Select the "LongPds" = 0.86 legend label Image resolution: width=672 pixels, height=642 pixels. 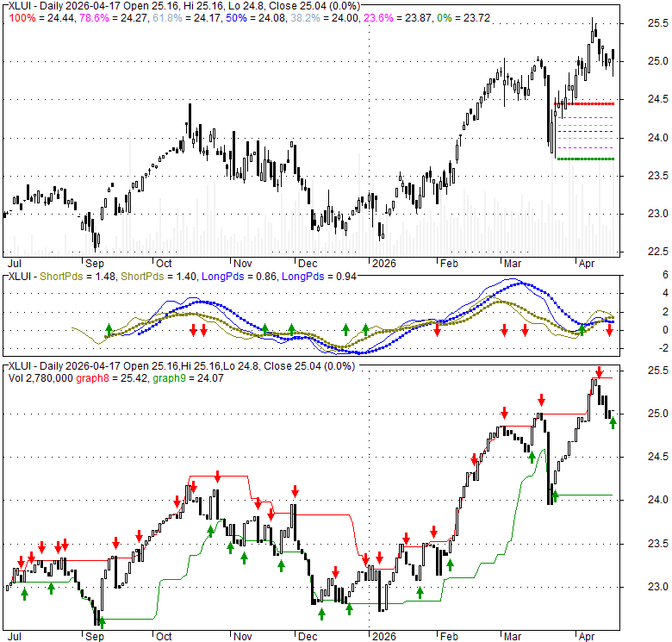(x=223, y=277)
